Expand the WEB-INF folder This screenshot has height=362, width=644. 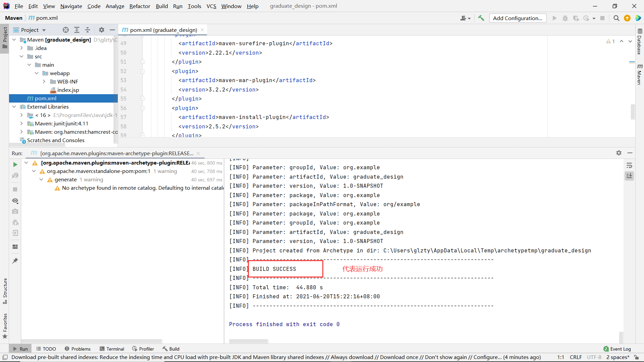[44, 81]
